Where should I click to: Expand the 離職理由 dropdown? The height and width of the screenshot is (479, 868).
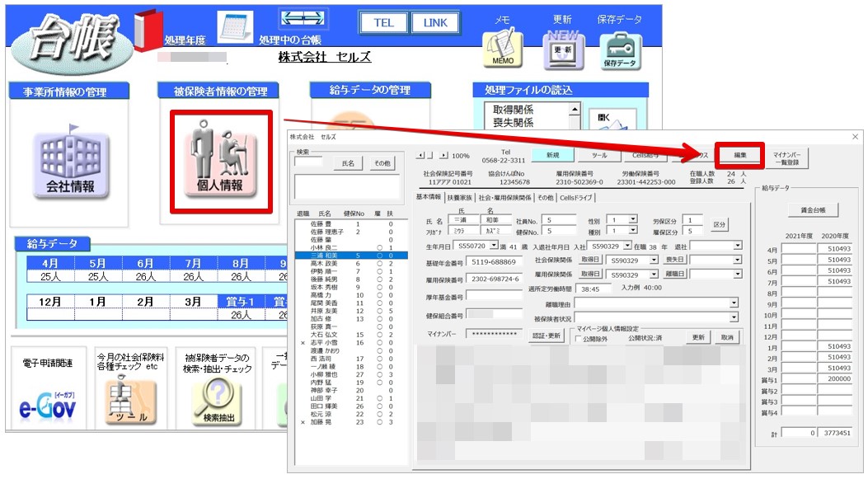[734, 303]
